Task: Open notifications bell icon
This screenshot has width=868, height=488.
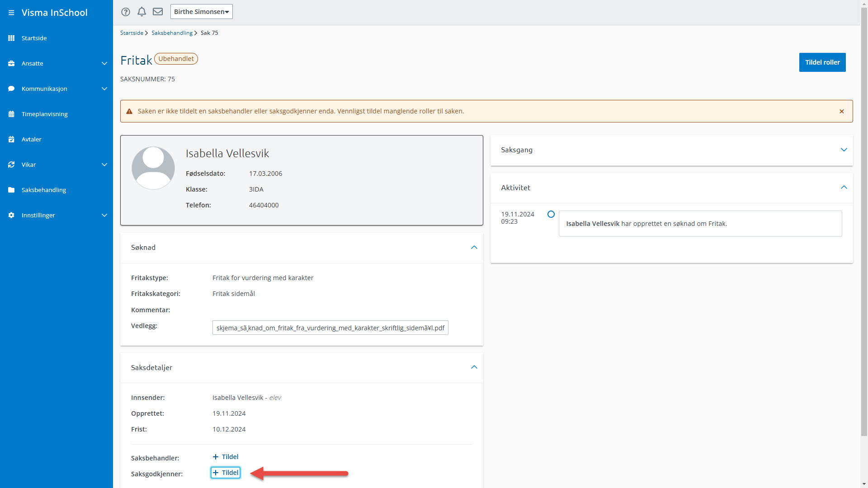Action: point(142,12)
